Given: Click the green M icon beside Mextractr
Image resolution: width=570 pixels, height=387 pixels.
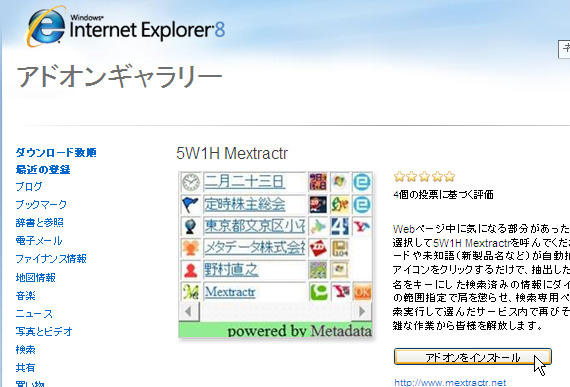Looking at the screenshot, I should click(x=190, y=292).
